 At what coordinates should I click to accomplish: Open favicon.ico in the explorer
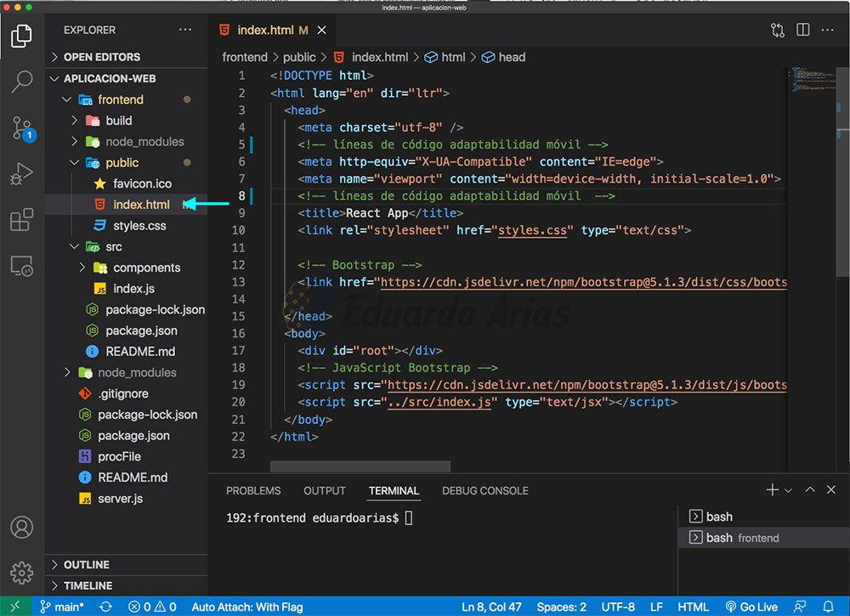tap(126, 184)
